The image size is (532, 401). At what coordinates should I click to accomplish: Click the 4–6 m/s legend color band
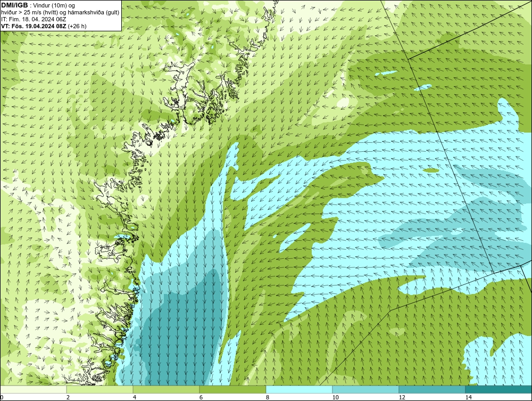(x=166, y=389)
